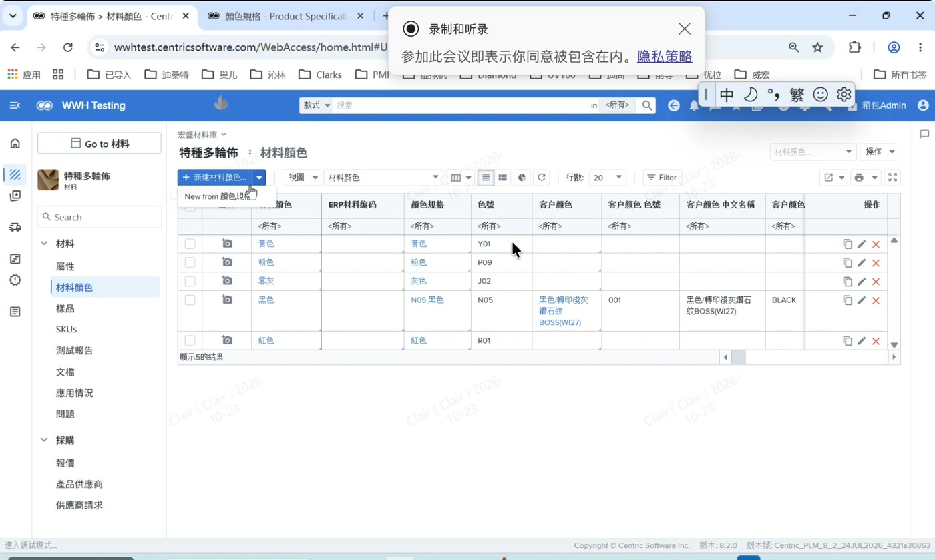
Task: Open SKUs in the sidebar
Action: (67, 329)
